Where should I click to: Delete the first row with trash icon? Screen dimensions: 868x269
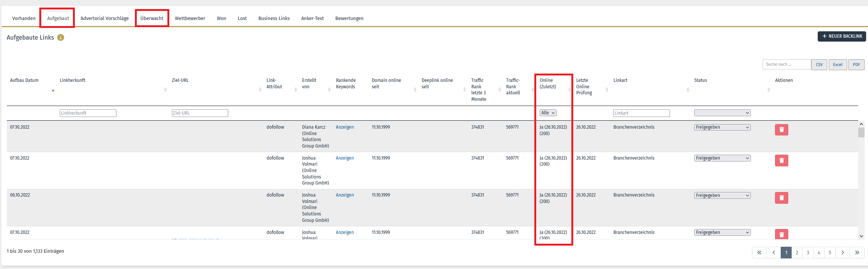[x=781, y=130]
